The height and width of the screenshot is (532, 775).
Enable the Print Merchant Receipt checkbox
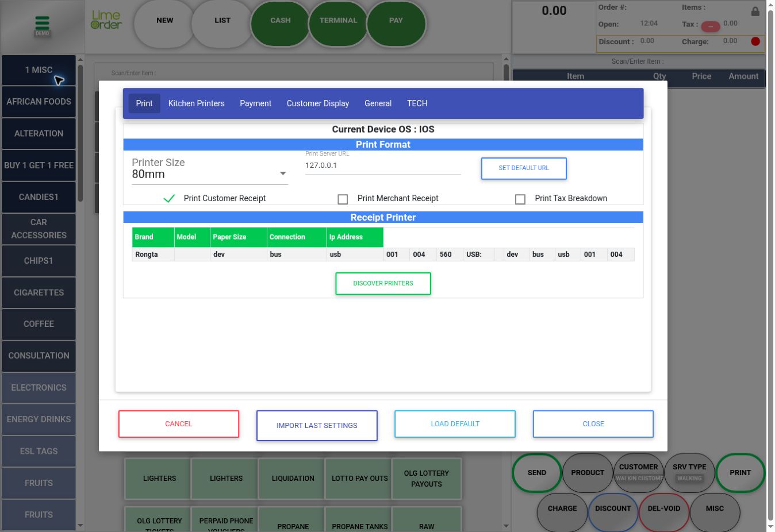point(343,199)
